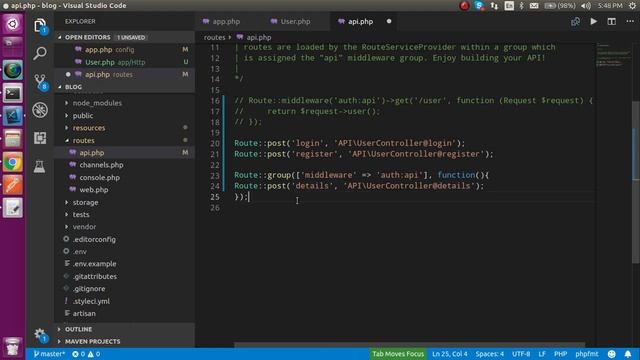Open Source Control view in activity bar
Screen dimensions: 640x360
pyautogui.click(x=40, y=81)
